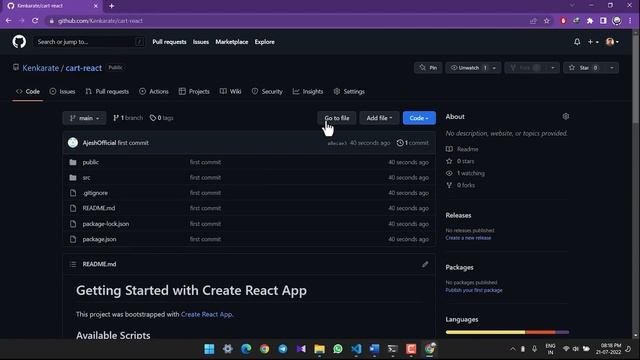Click the orange-red language bar segment
640x360 pixels.
[540, 332]
